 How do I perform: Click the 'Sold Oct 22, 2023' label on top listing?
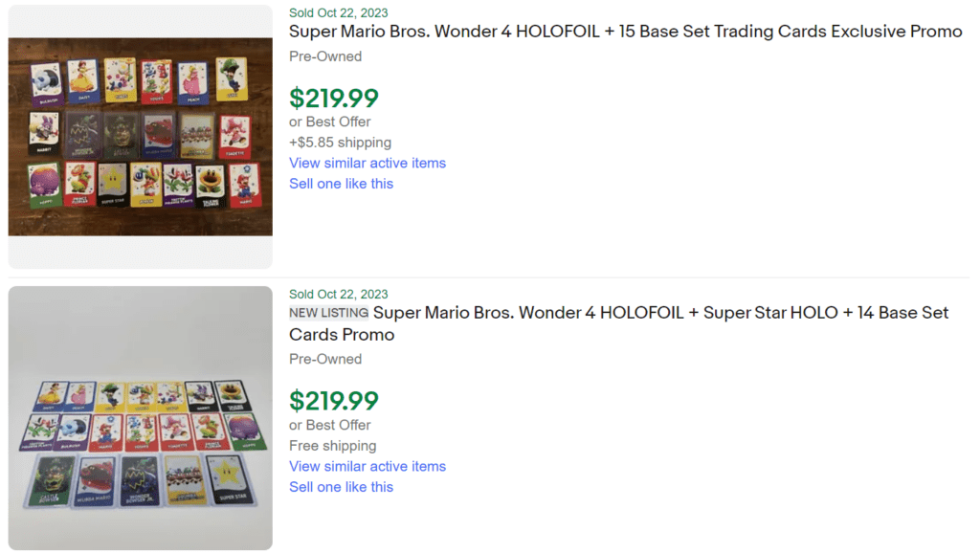click(338, 12)
